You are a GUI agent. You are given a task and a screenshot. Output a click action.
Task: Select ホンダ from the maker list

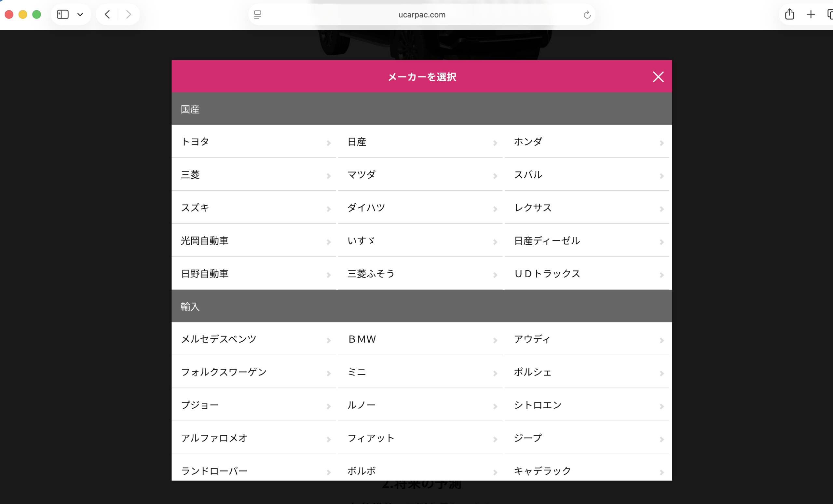(x=587, y=142)
